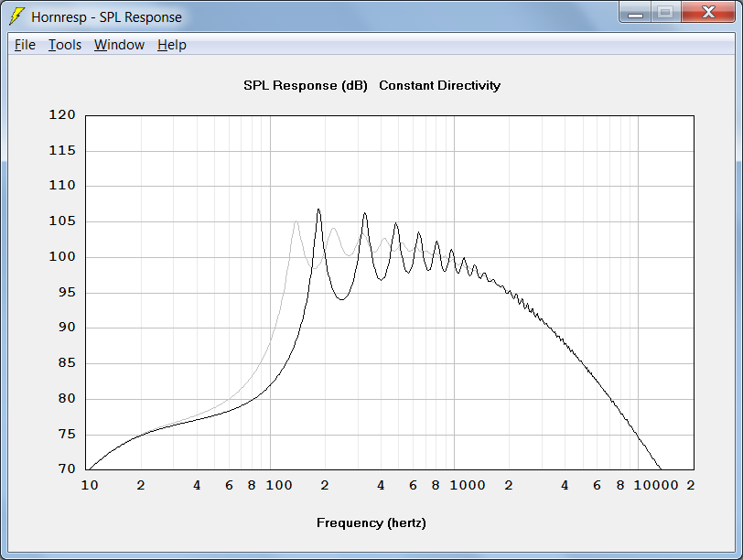Open the Help menu
This screenshot has width=743, height=560.
pos(171,45)
